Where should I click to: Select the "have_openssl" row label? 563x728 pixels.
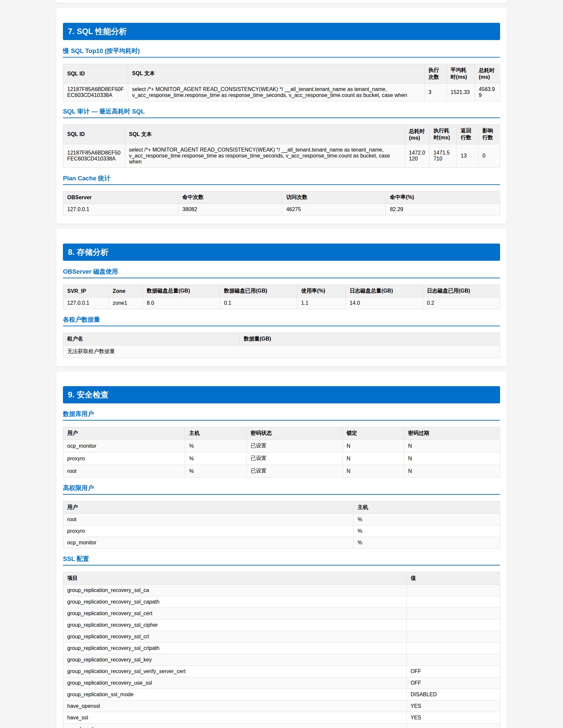[83, 706]
